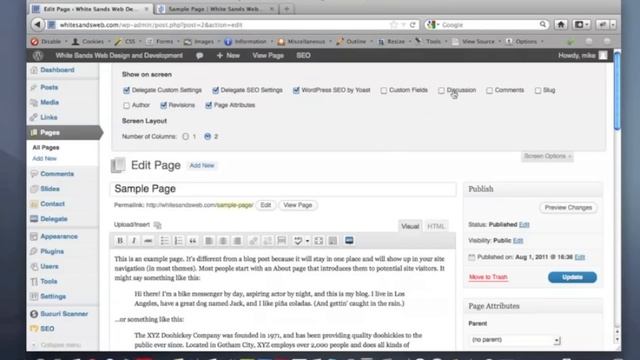
Task: Open the CSS web developer menu
Action: (128, 42)
